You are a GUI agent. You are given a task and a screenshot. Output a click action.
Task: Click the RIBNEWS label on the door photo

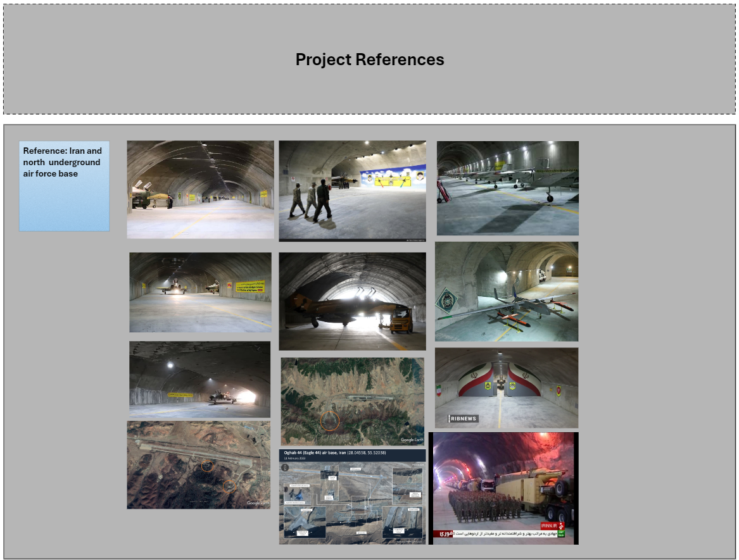point(463,418)
